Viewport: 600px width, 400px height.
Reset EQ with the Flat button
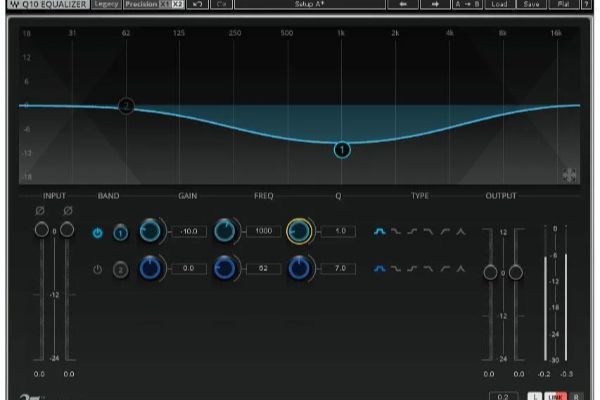coord(563,4)
